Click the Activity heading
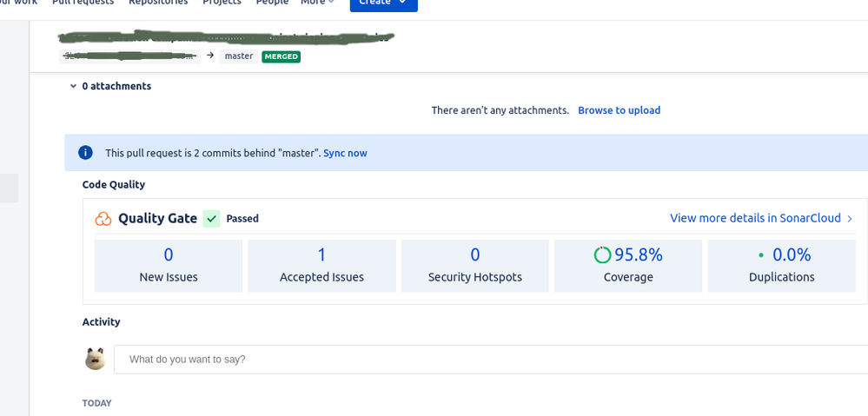The image size is (868, 416). point(101,322)
